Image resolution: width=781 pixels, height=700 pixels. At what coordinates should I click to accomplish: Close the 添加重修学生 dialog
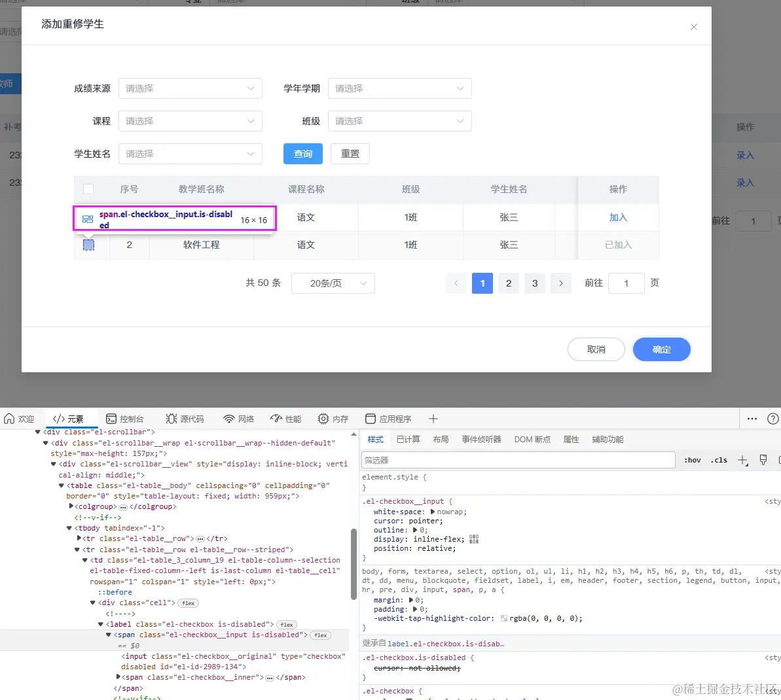(694, 27)
